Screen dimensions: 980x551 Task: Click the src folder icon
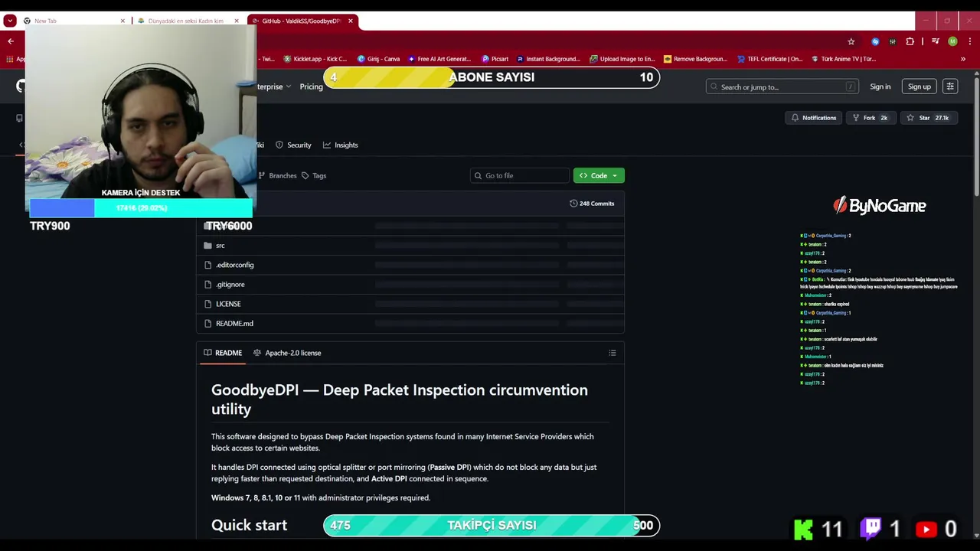(x=207, y=246)
